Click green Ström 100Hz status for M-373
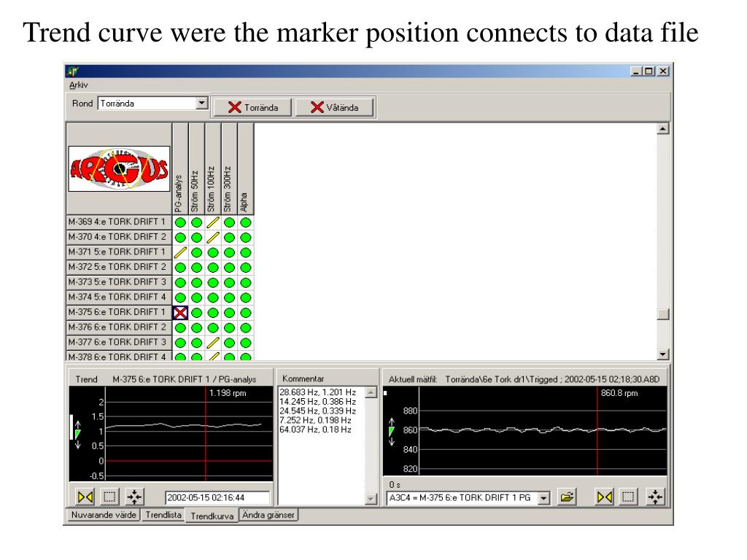The height and width of the screenshot is (560, 747). pos(213,283)
